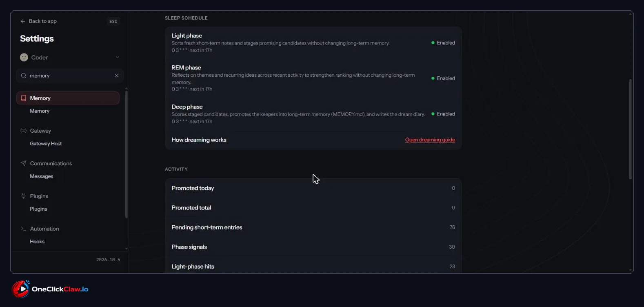Click the Coder avatar face icon
This screenshot has height=307, width=644.
tap(24, 58)
